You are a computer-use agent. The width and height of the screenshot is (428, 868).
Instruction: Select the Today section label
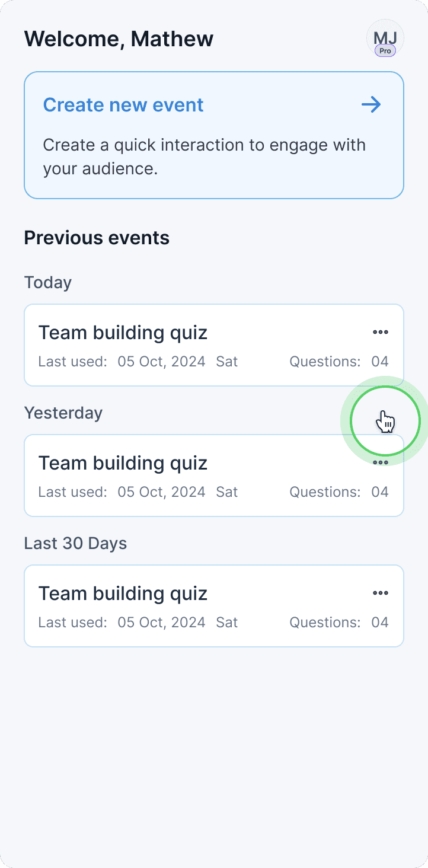click(47, 282)
